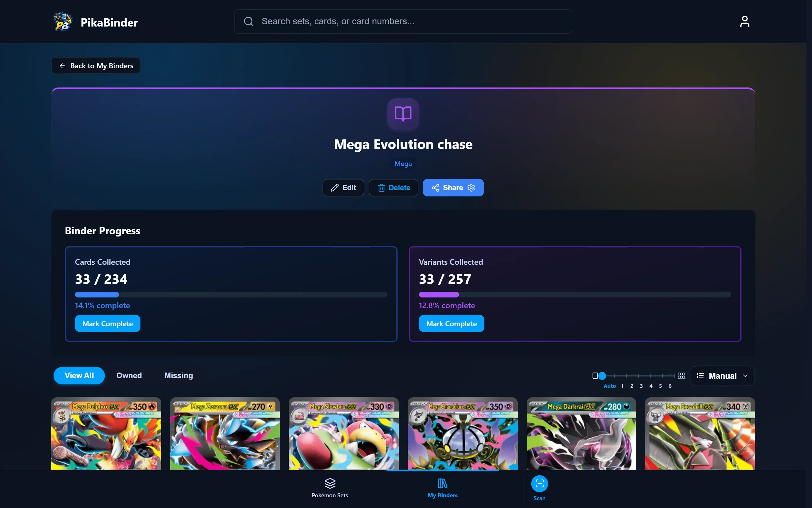Click the open-book binder icon
This screenshot has width=812, height=508.
[403, 114]
